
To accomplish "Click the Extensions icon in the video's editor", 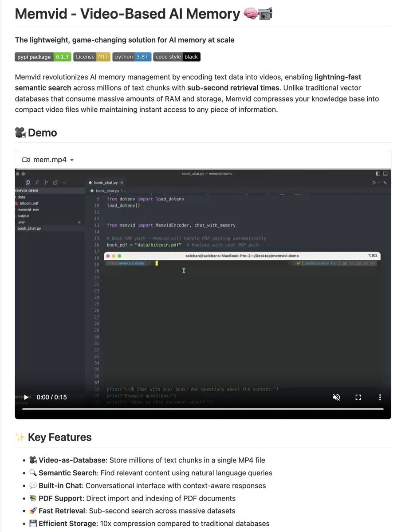I will point(55,183).
